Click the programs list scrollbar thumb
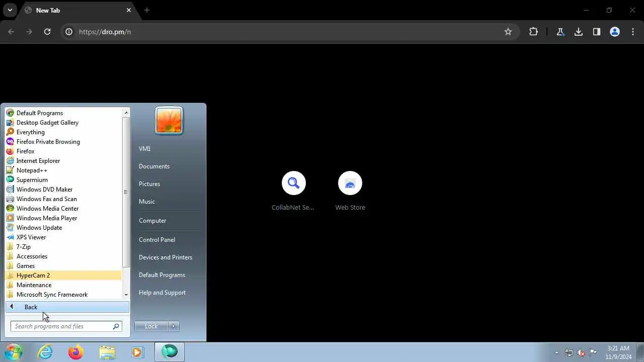644x362 pixels. (x=126, y=192)
